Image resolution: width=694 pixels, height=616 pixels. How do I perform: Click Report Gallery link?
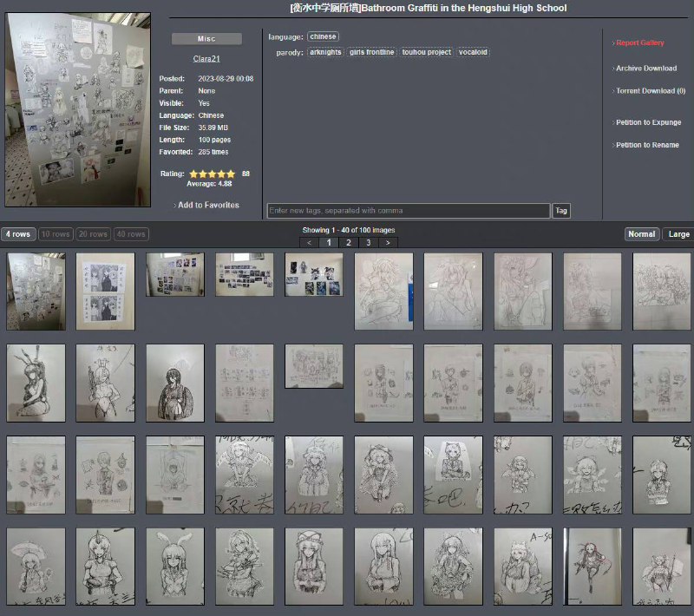coord(640,43)
